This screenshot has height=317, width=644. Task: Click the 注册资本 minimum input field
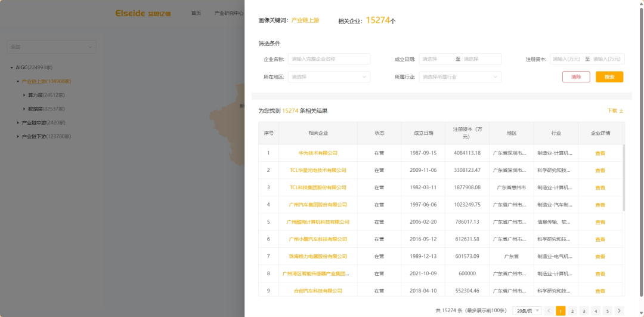point(567,59)
